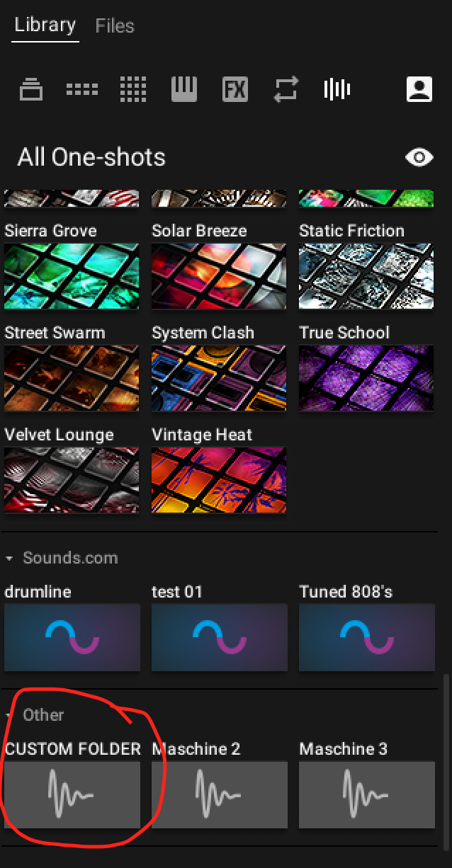The image size is (452, 868).
Task: Switch to the Library tab
Action: tap(45, 25)
